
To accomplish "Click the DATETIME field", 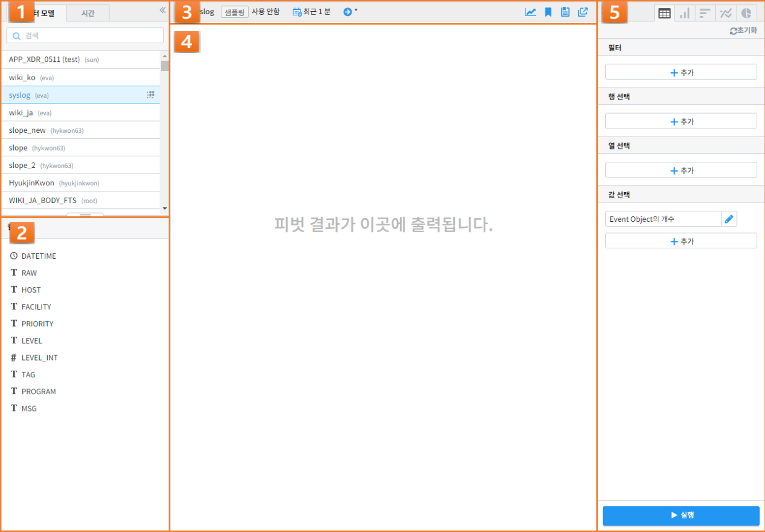I will (x=33, y=256).
